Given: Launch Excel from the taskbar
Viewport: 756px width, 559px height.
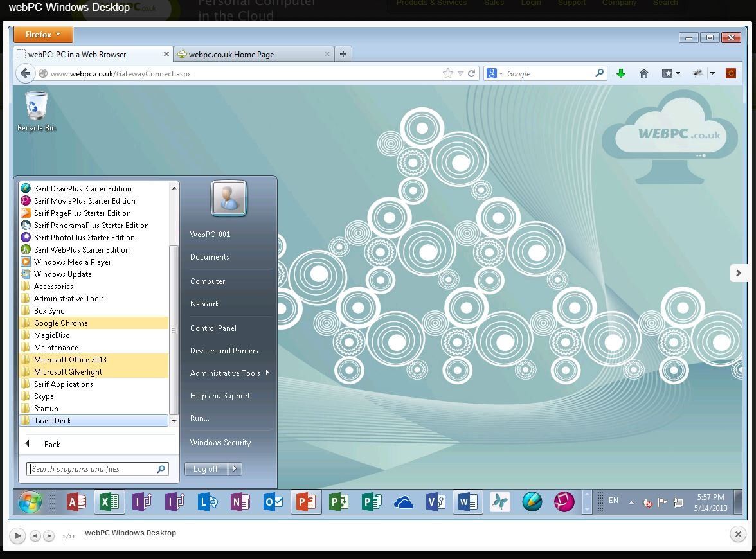Looking at the screenshot, I should tap(109, 502).
